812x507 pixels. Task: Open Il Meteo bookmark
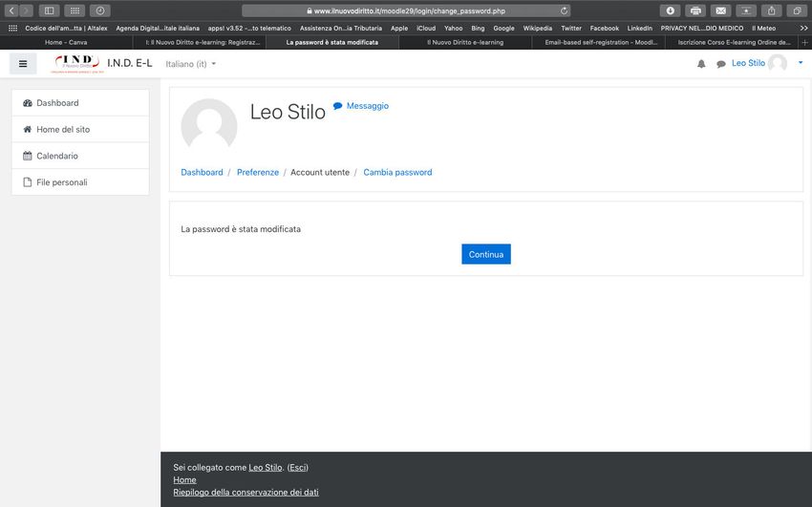coord(763,29)
